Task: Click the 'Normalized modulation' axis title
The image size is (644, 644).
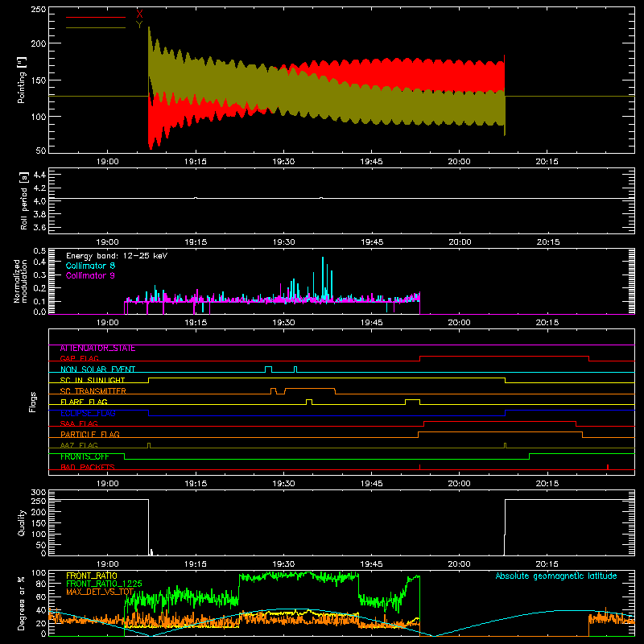Action: pos(21,281)
